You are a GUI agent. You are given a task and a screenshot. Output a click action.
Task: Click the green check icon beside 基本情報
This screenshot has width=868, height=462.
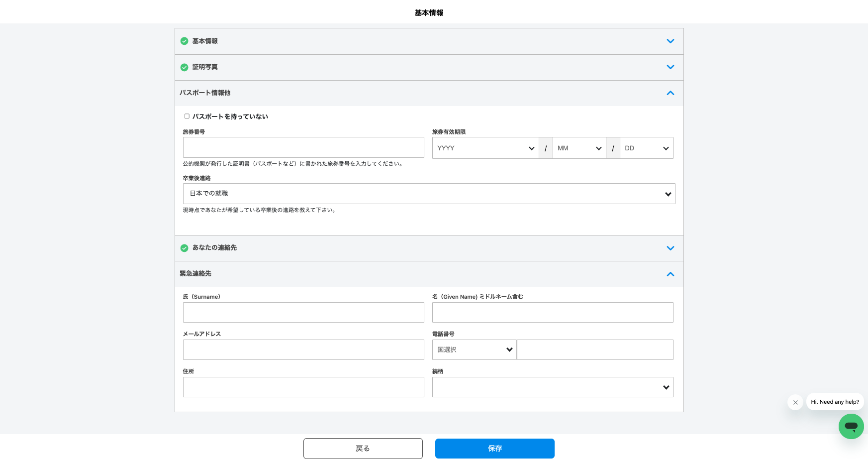coord(184,41)
